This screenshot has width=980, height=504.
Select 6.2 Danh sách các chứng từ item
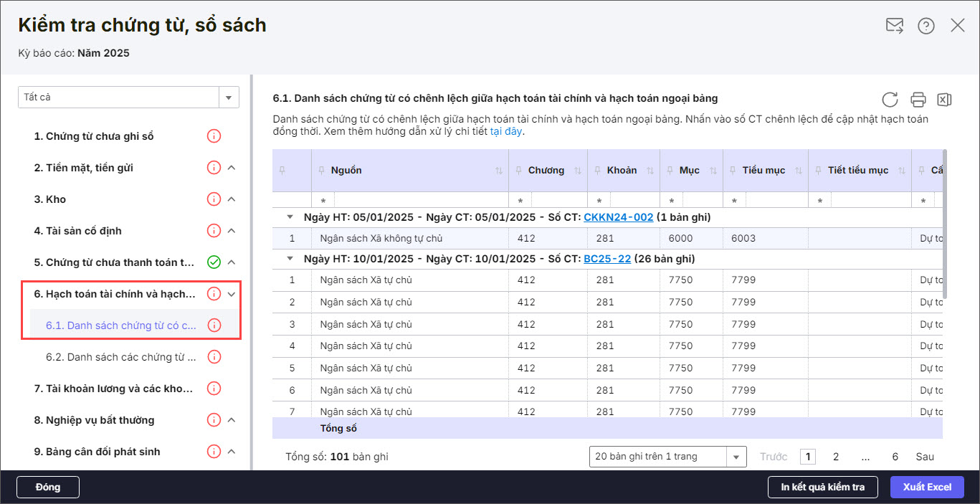(120, 357)
